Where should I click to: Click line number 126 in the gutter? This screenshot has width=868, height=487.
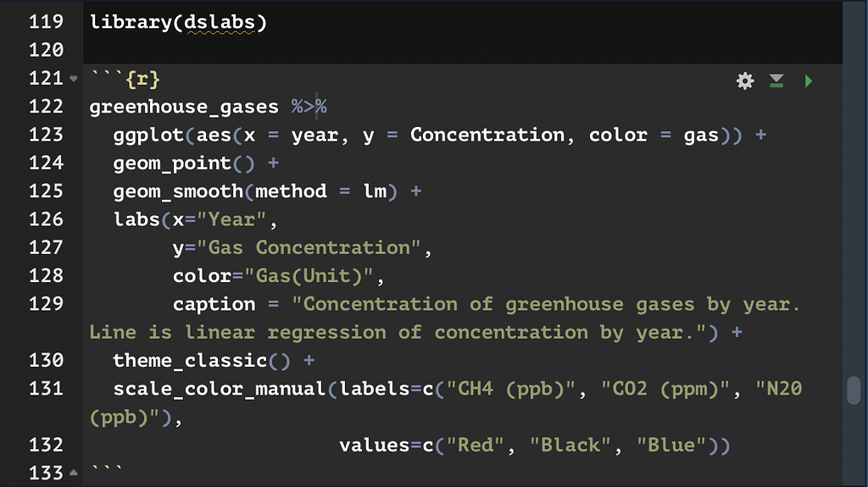tap(46, 219)
